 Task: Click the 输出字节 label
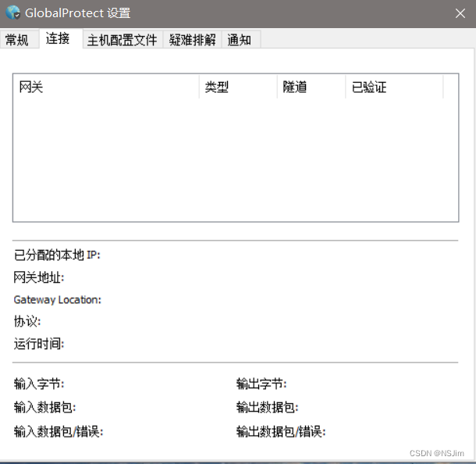click(x=261, y=384)
